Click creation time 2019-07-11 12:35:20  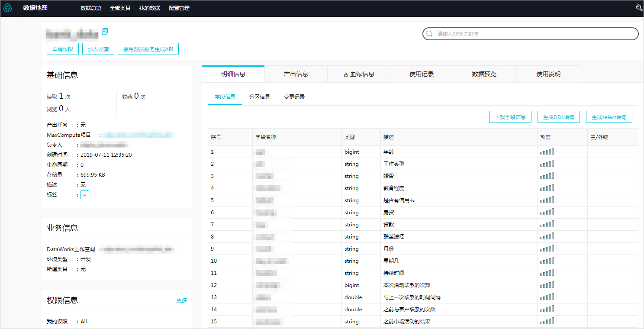[106, 155]
